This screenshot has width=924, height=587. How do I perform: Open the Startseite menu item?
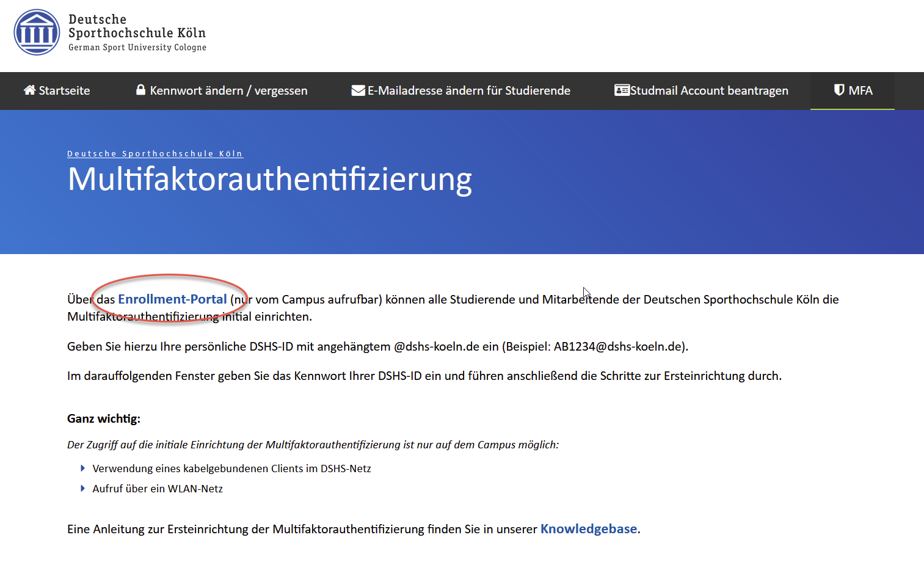(x=64, y=91)
